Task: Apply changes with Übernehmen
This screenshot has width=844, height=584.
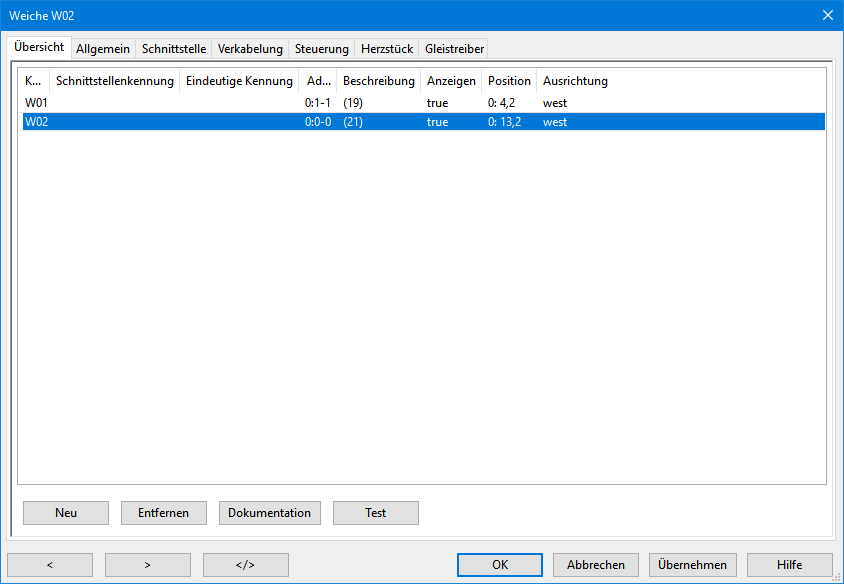Action: point(693,565)
